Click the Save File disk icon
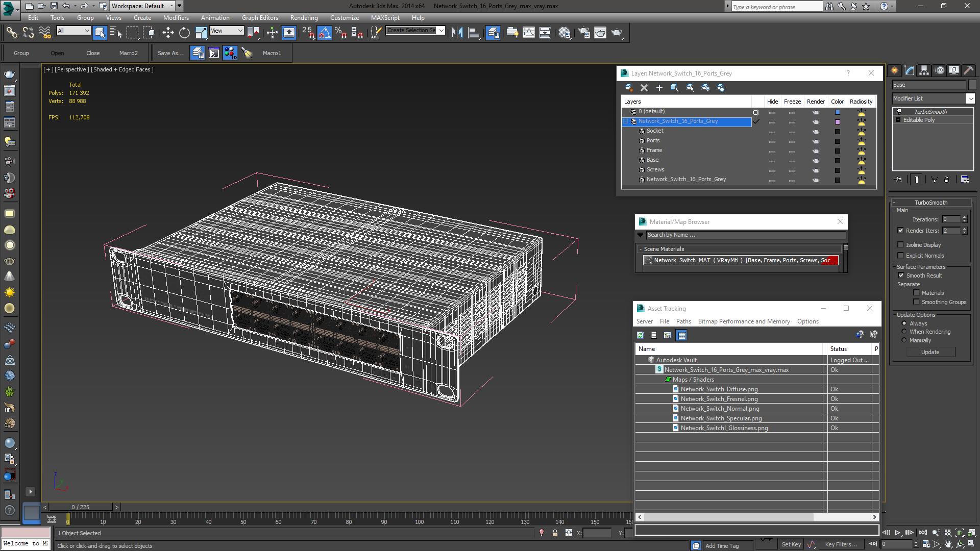 [x=54, y=6]
